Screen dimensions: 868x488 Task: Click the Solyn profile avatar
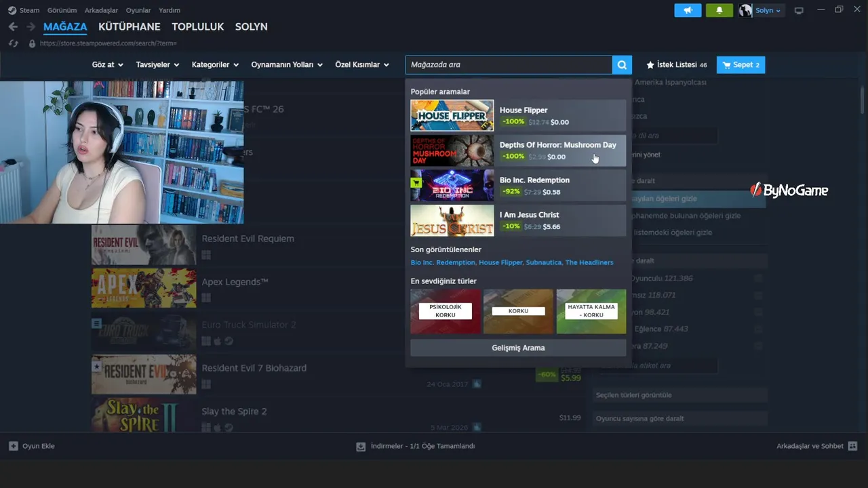(x=746, y=10)
